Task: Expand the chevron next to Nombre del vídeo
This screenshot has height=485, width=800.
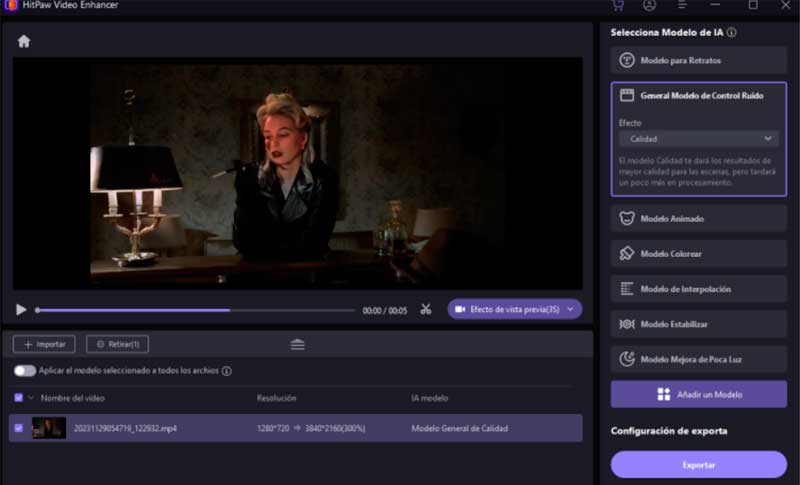Action: [31, 398]
